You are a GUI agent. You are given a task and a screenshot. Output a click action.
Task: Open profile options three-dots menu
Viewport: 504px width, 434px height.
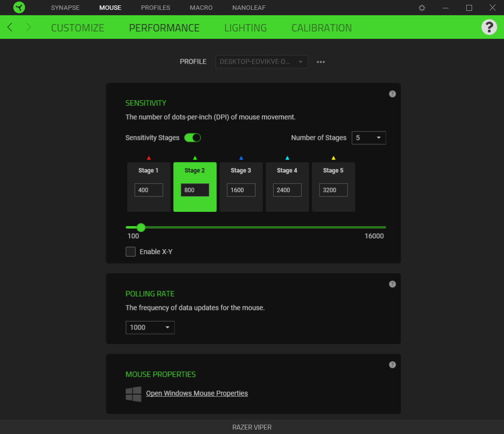click(320, 62)
